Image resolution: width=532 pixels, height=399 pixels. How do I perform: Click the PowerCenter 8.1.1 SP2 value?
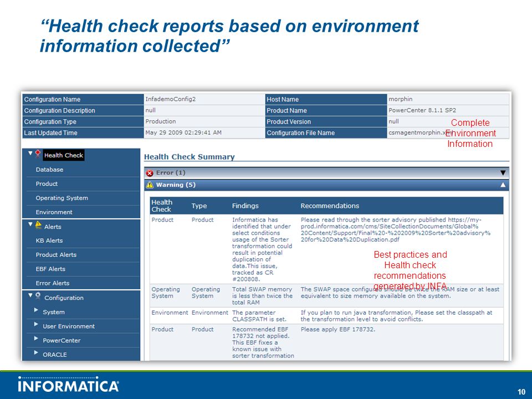(422, 110)
